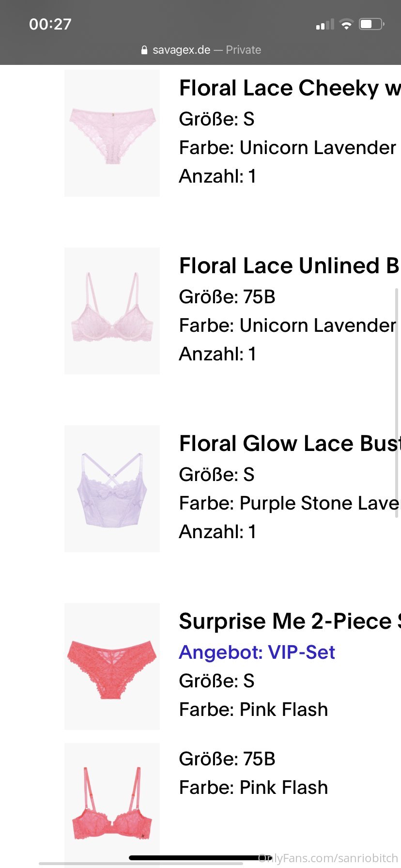Click the horizontal scrollbar at page bottom
Screen dimensions: 401x868
(140, 863)
